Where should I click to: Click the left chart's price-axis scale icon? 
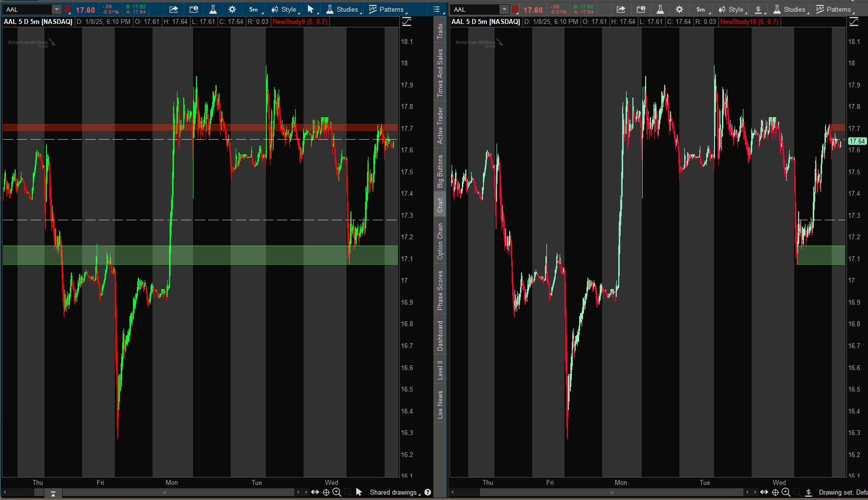406,21
